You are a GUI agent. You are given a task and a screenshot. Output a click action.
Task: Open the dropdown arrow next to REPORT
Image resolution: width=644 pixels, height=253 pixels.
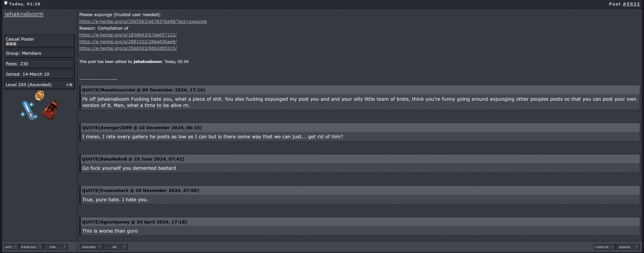100,247
